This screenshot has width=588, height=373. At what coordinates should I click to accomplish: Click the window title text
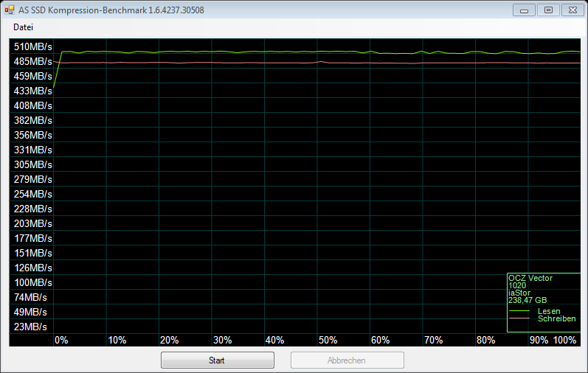coord(111,10)
